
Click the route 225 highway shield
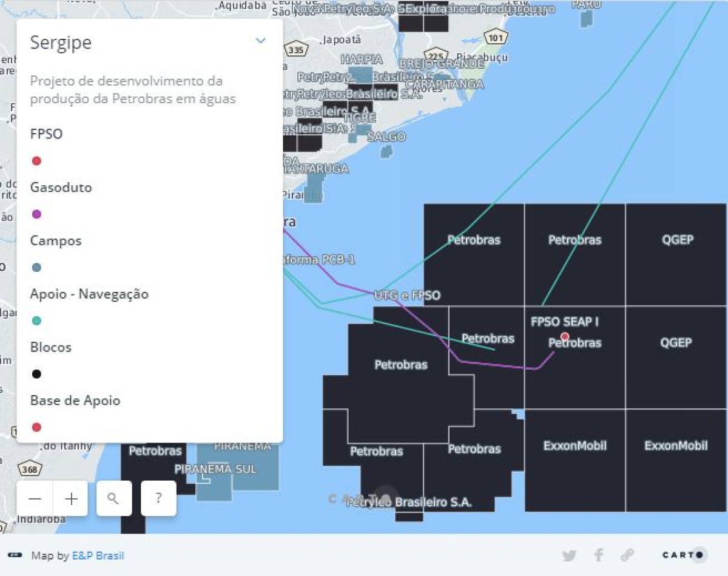click(x=435, y=56)
